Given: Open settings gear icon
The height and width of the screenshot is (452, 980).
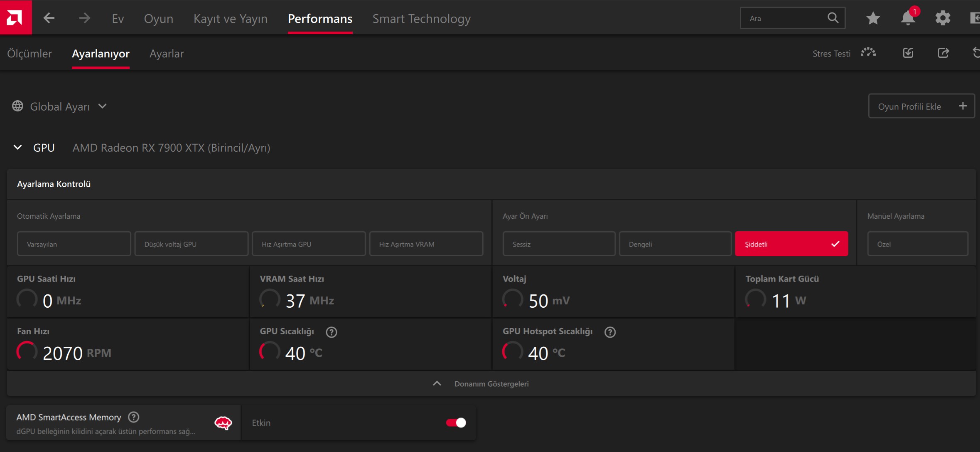Looking at the screenshot, I should coord(943,18).
